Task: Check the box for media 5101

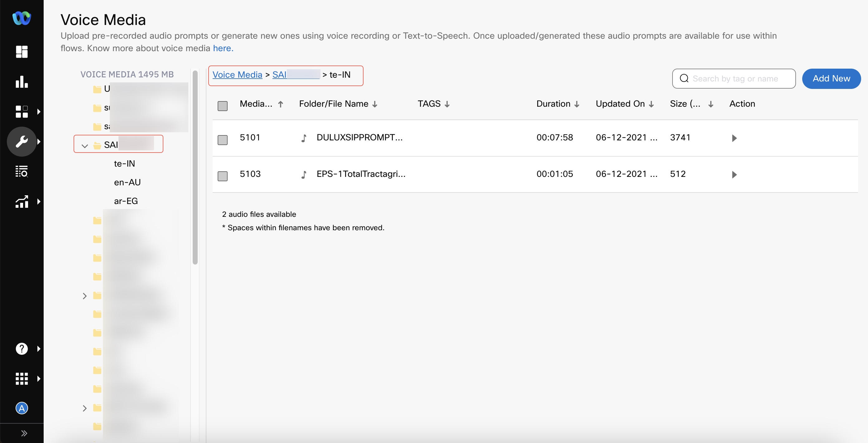Action: click(222, 140)
